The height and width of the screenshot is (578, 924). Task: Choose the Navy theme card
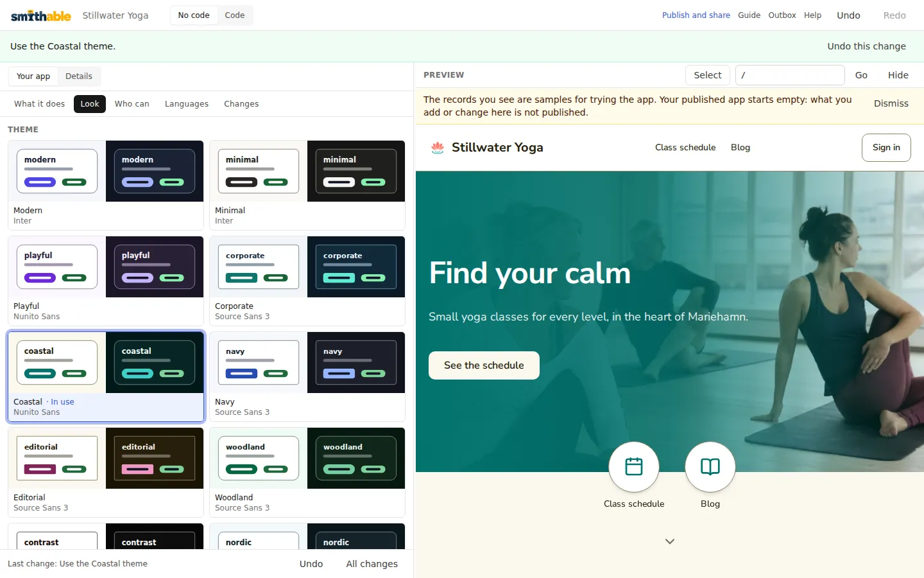(x=307, y=376)
